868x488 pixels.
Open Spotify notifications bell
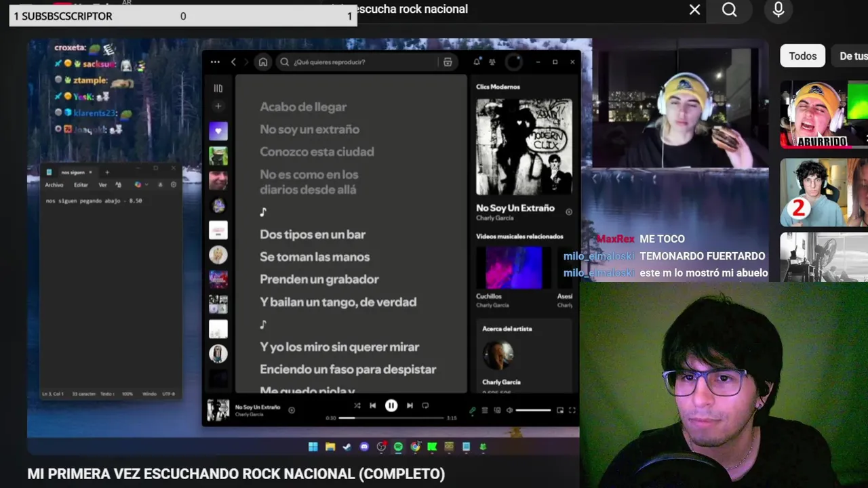pos(477,62)
